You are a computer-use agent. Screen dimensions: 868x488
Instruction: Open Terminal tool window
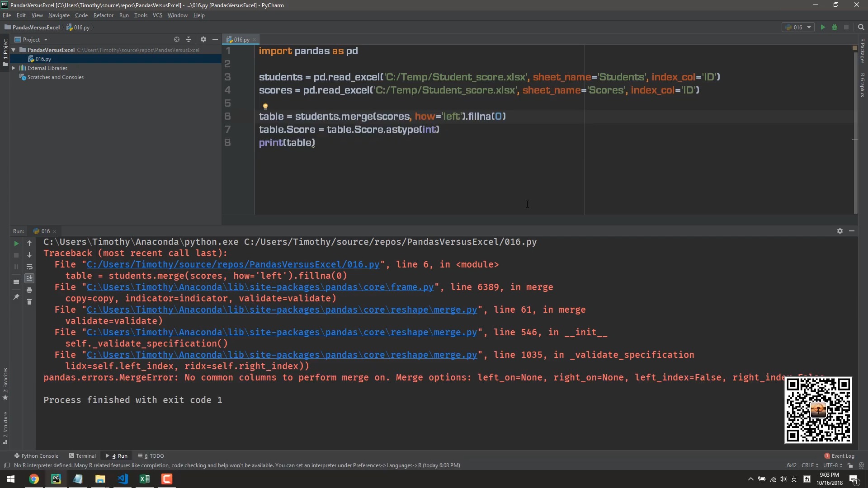click(82, 456)
